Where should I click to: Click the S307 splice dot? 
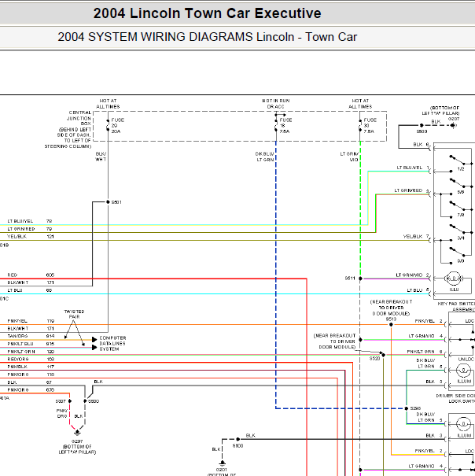[x=70, y=401]
